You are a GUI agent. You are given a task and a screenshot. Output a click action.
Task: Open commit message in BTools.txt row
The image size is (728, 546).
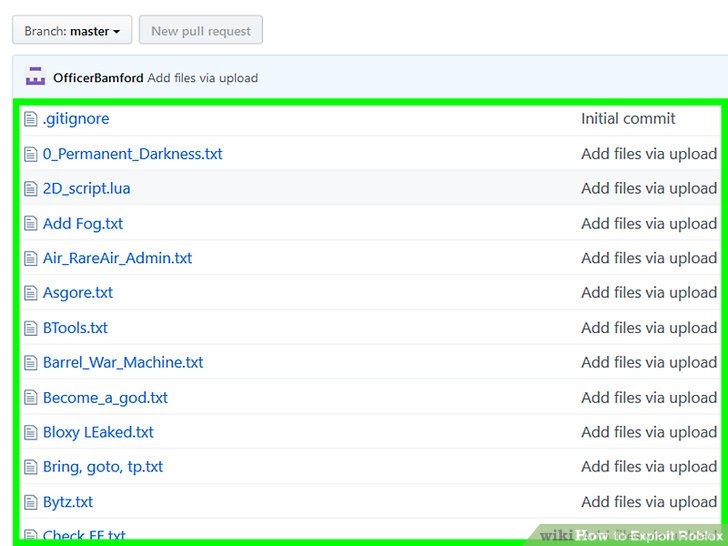click(x=649, y=328)
